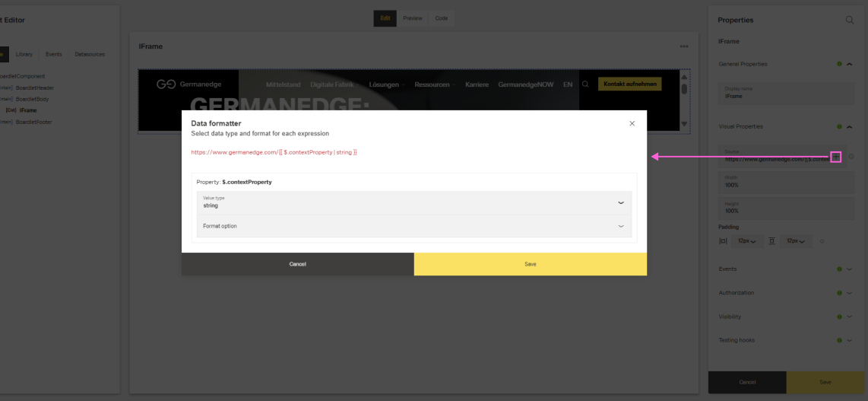Open GermanedgeNOW link in iframe

tap(526, 84)
